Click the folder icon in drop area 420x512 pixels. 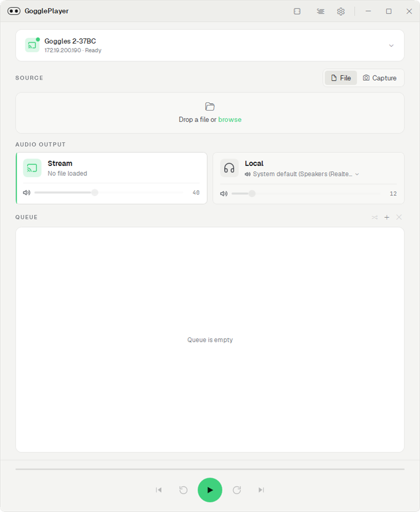pyautogui.click(x=210, y=107)
